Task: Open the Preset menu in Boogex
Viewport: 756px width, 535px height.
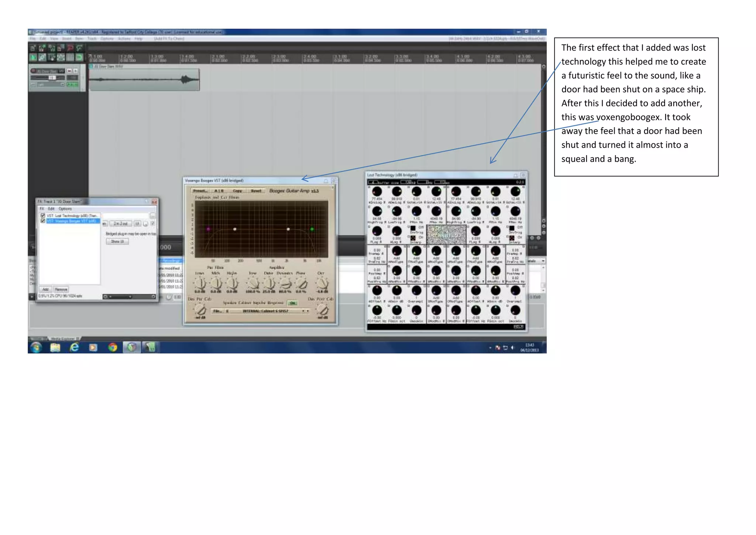Action: [x=200, y=191]
